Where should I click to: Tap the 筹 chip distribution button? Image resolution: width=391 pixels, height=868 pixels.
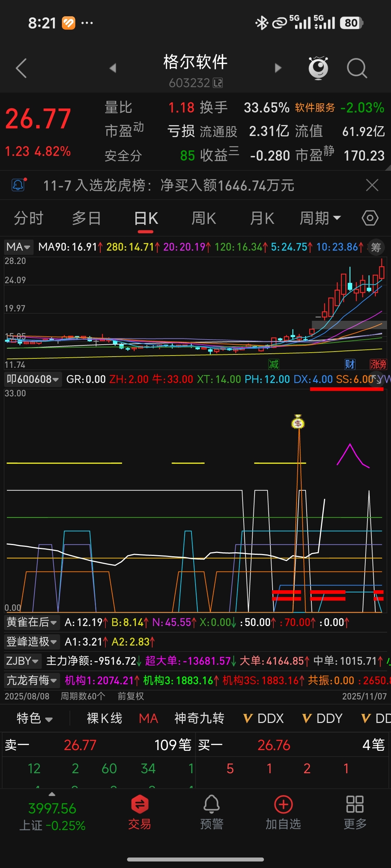point(376,247)
